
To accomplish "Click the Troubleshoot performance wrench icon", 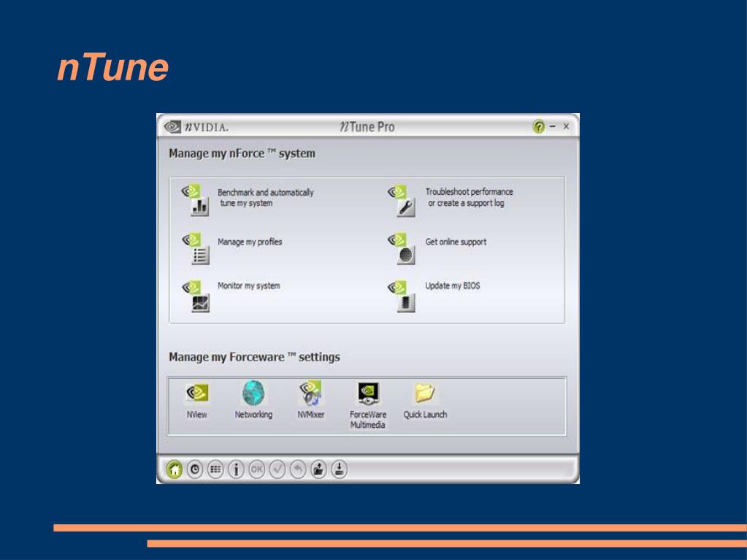I will coord(402,201).
